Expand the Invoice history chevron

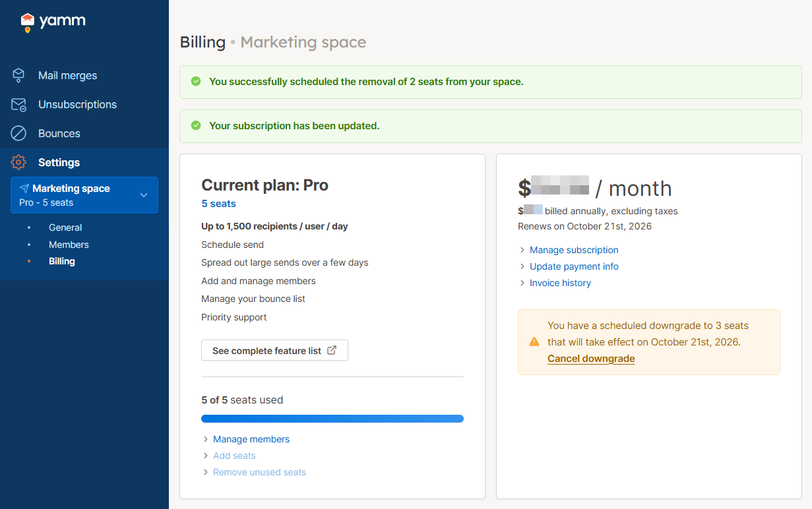[522, 284]
